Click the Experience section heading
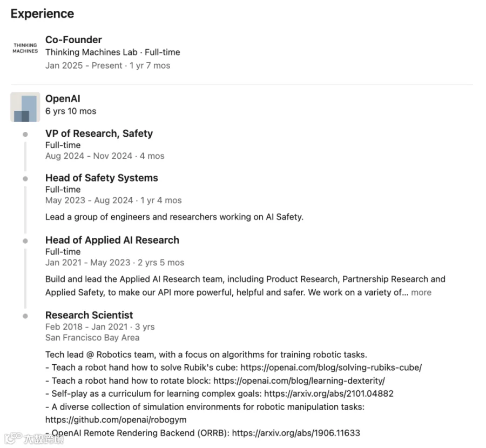This screenshot has width=486, height=448. pos(42,14)
